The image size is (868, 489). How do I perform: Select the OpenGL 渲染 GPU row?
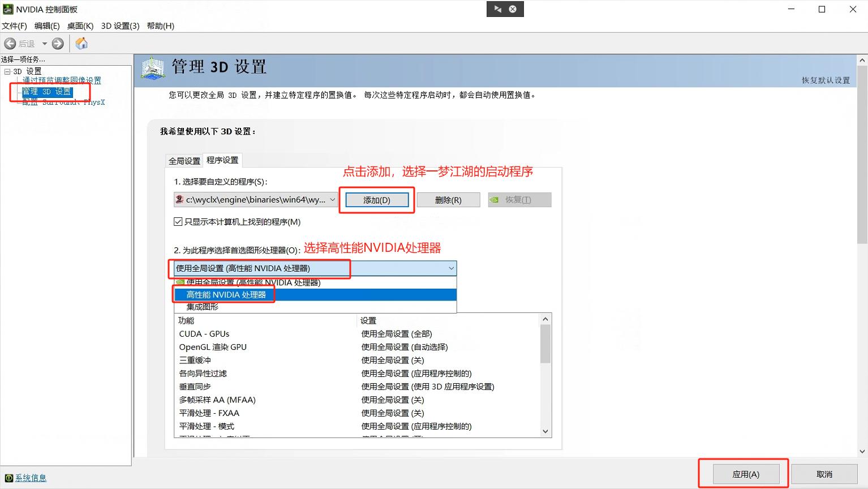click(x=357, y=347)
